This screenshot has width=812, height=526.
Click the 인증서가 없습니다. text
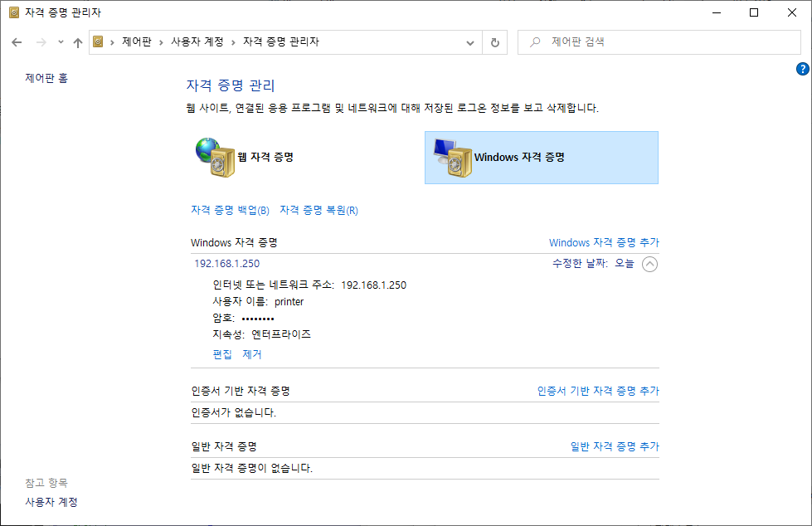(234, 413)
